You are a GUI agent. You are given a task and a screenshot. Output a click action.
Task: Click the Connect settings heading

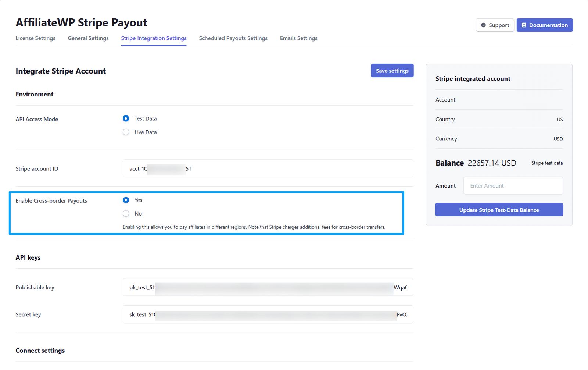[40, 351]
